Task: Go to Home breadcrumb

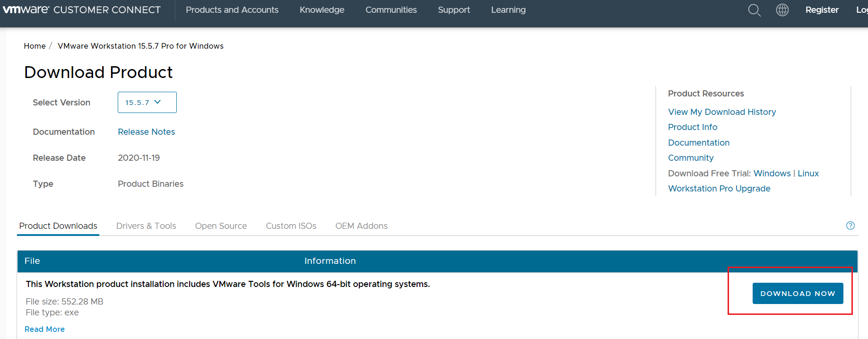Action: click(35, 46)
